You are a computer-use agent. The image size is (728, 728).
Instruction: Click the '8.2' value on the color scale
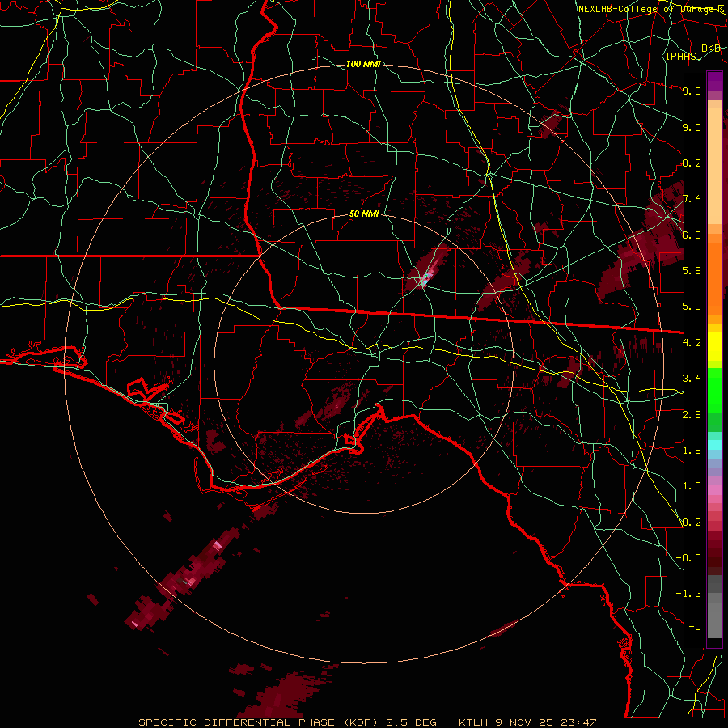pyautogui.click(x=692, y=163)
